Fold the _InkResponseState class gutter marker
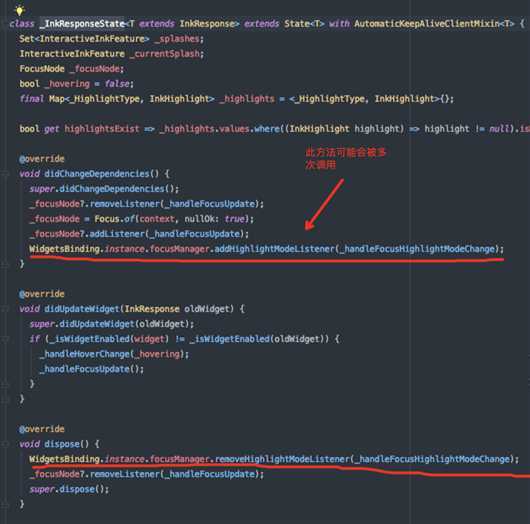This screenshot has width=530, height=524. click(3, 24)
